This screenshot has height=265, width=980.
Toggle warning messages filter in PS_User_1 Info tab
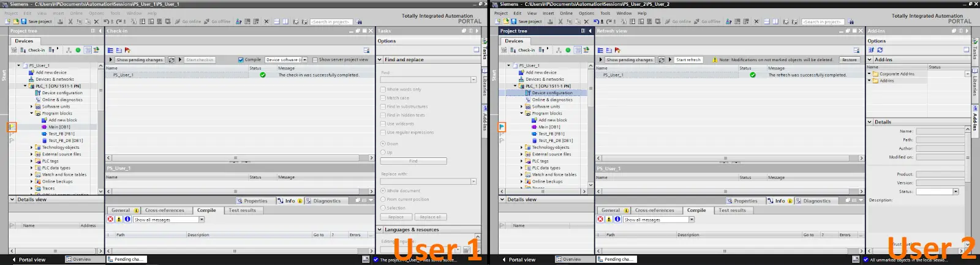pyautogui.click(x=119, y=219)
